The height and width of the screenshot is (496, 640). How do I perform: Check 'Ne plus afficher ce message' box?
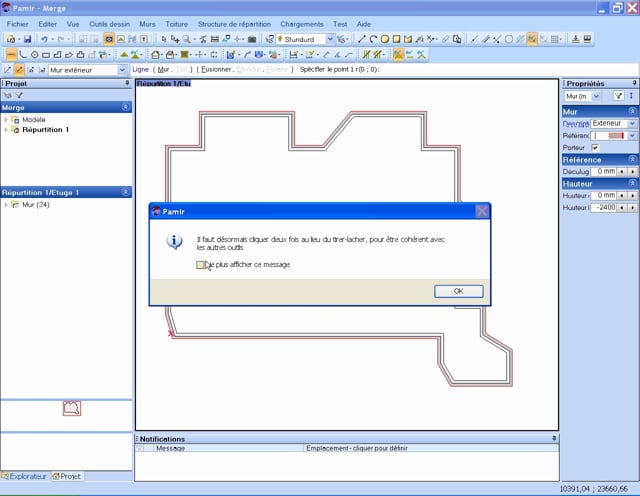point(200,265)
